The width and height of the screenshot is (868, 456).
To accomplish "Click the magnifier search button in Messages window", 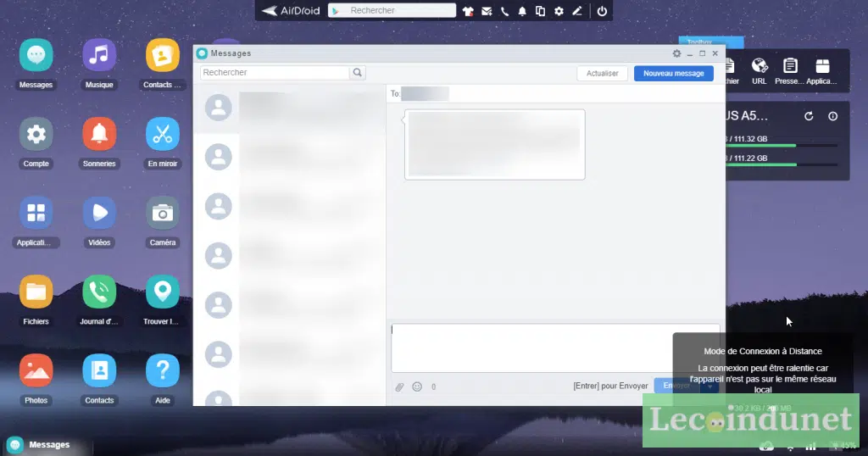I will pyautogui.click(x=358, y=73).
